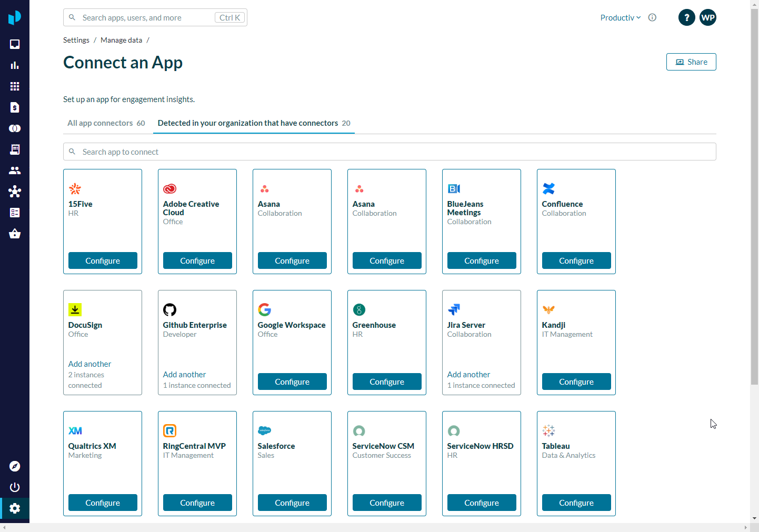Open the settings gear sidebar icon
Image resolution: width=759 pixels, height=532 pixels.
tap(15, 508)
